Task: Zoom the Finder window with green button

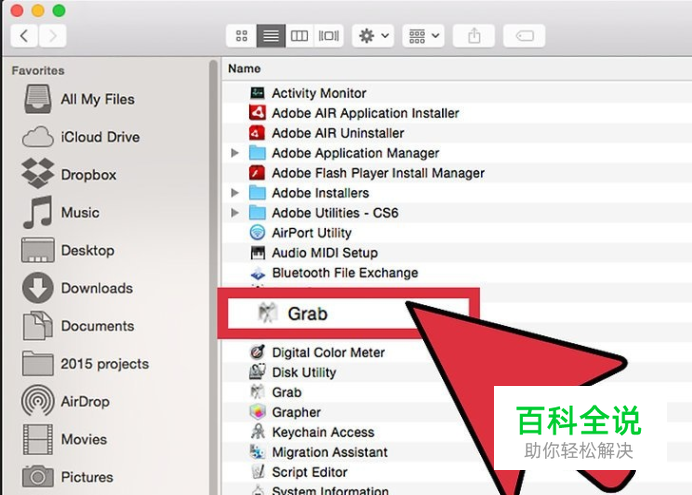Action: [x=59, y=10]
